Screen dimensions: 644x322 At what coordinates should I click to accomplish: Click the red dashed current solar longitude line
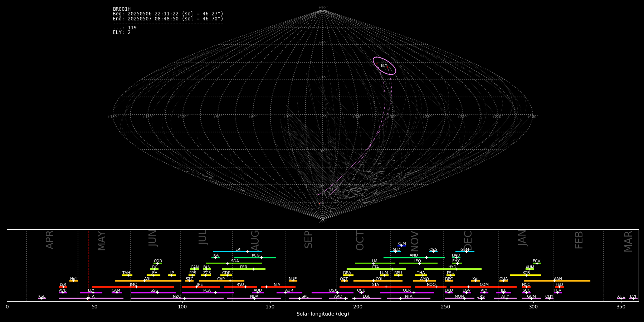[x=88, y=265]
